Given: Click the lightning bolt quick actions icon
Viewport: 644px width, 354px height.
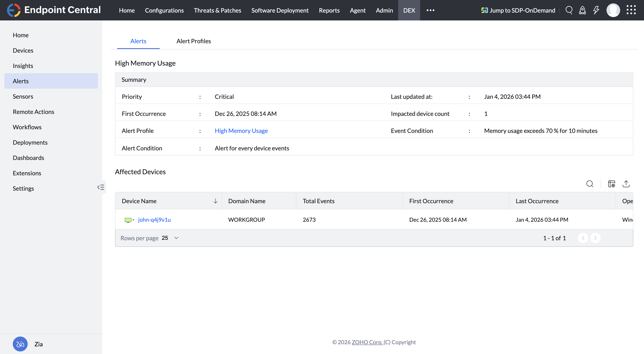Looking at the screenshot, I should (x=596, y=10).
